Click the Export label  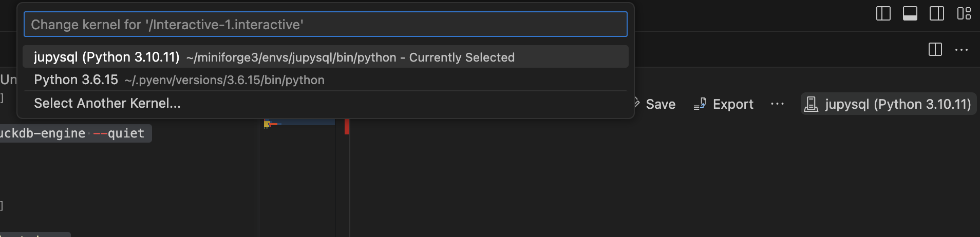pos(733,104)
